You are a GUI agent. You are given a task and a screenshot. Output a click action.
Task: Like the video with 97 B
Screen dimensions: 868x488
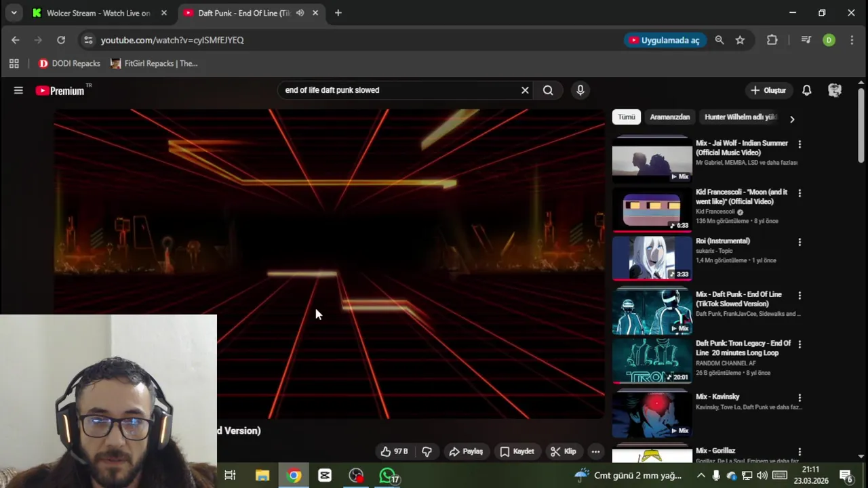pyautogui.click(x=394, y=451)
